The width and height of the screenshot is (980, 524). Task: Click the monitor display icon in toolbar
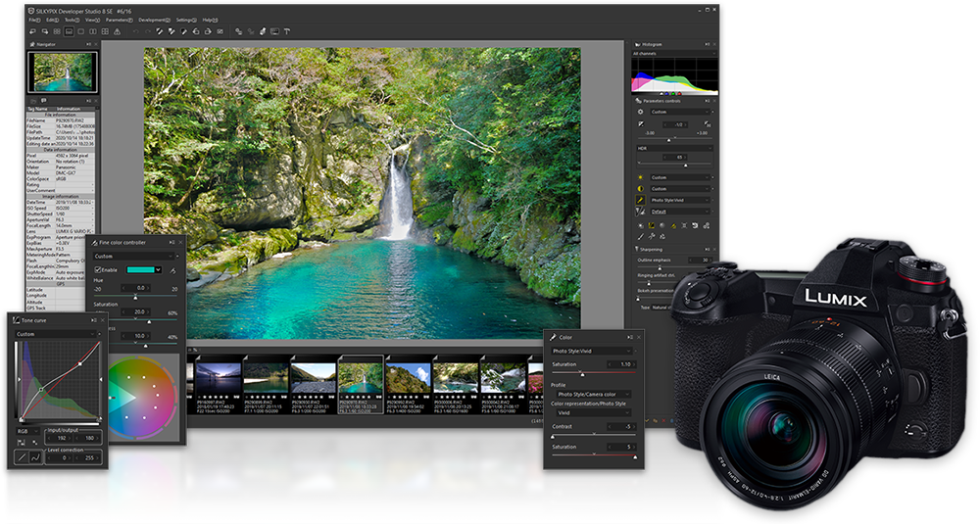coord(275,31)
